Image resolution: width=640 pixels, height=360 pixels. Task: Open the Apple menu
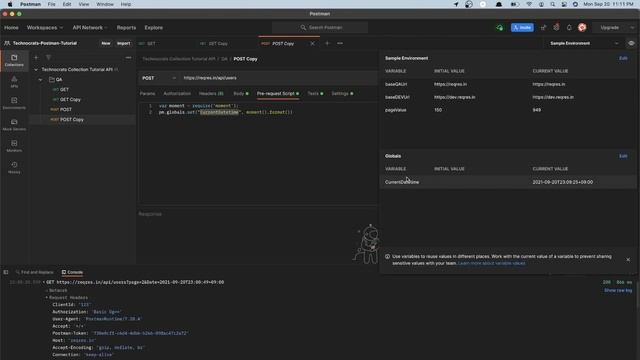(x=10, y=4)
